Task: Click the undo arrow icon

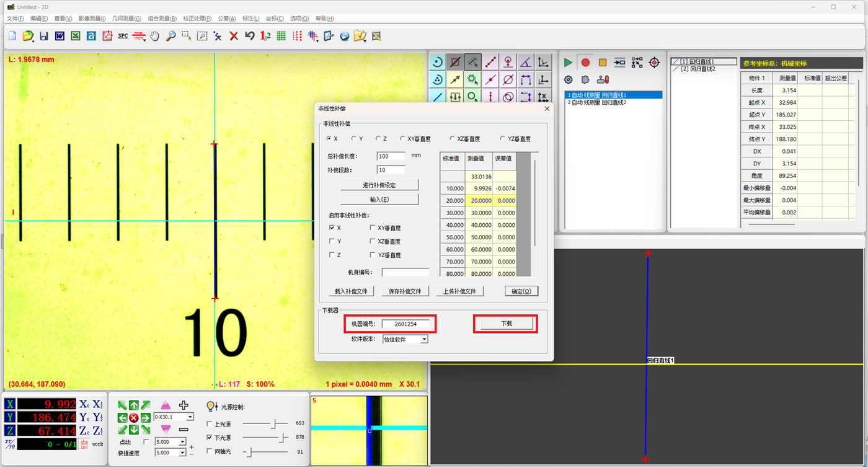Action: [250, 36]
